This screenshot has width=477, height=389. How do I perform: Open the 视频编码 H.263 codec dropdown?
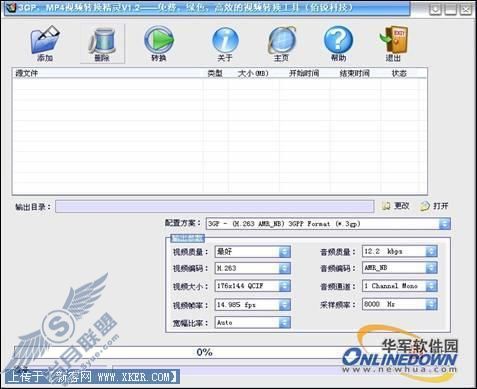[x=285, y=268]
